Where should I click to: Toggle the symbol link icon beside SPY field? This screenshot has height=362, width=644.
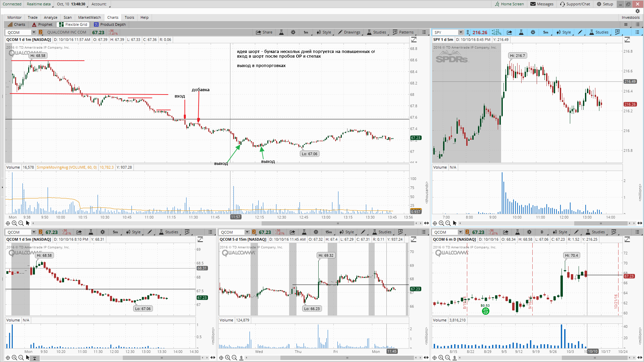[468, 33]
